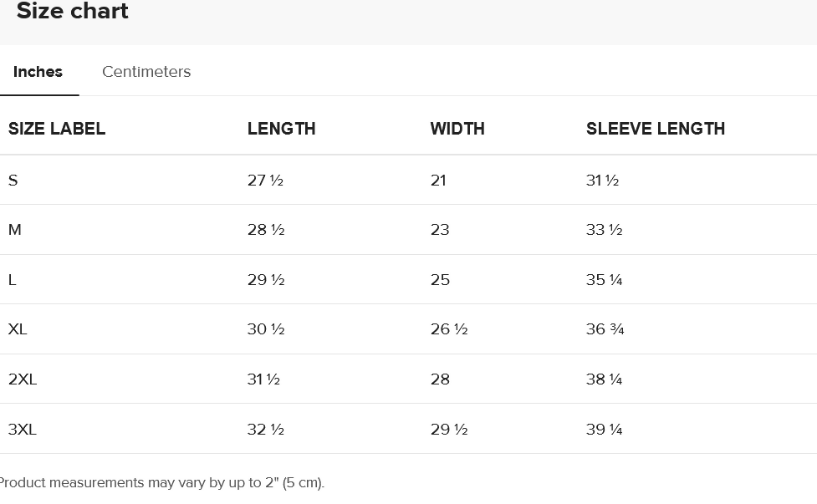Switch to the Centimeters tab
The image size is (817, 504).
click(x=146, y=72)
